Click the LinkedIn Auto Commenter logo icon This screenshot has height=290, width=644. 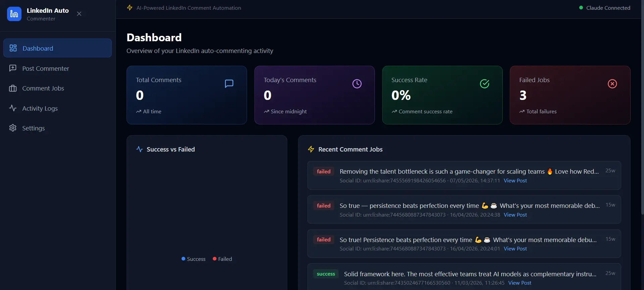(14, 14)
